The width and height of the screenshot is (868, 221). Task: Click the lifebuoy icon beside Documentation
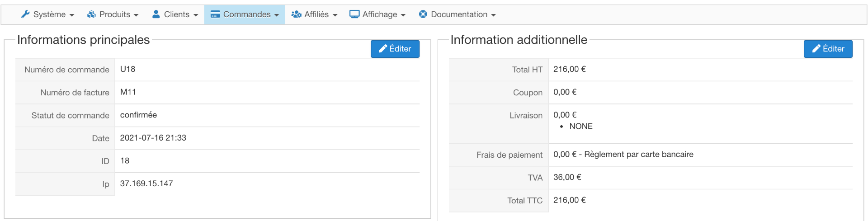tap(423, 14)
